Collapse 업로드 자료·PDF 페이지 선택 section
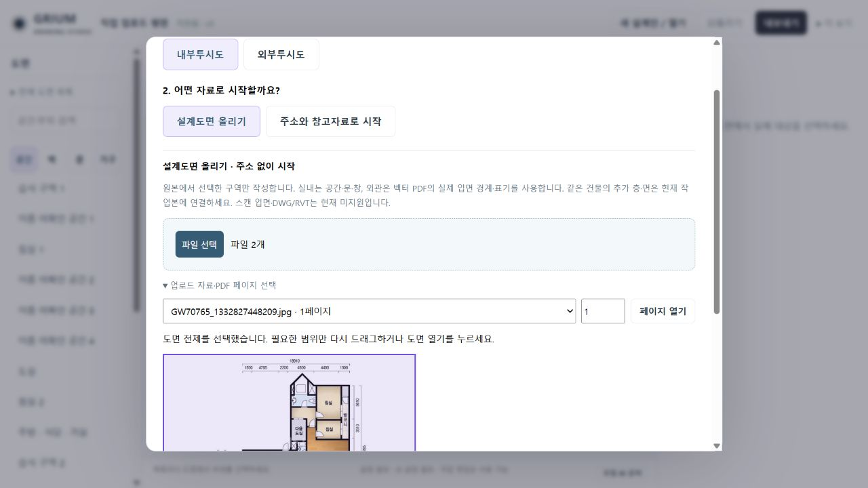Viewport: 868px width, 488px height. (x=219, y=285)
